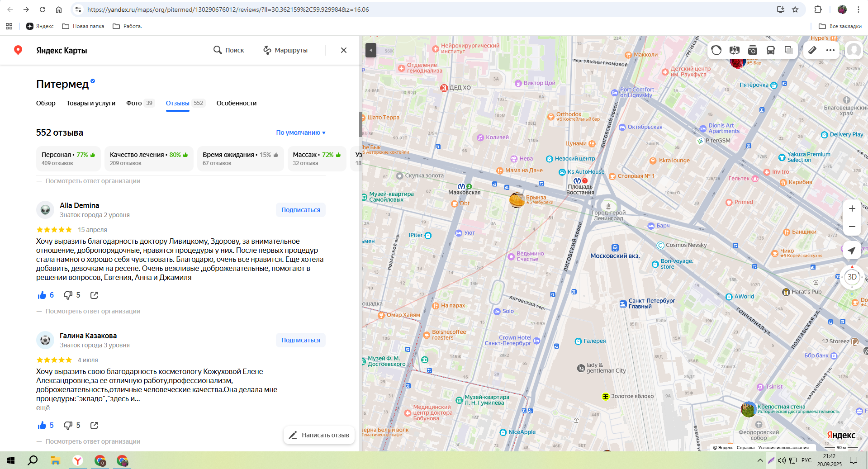The width and height of the screenshot is (868, 469).
Task: Open map layers selector icon
Action: tap(788, 50)
